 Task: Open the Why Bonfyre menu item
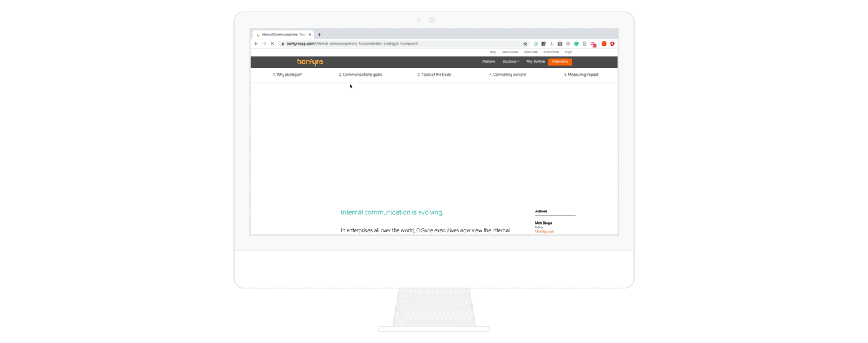click(x=535, y=62)
